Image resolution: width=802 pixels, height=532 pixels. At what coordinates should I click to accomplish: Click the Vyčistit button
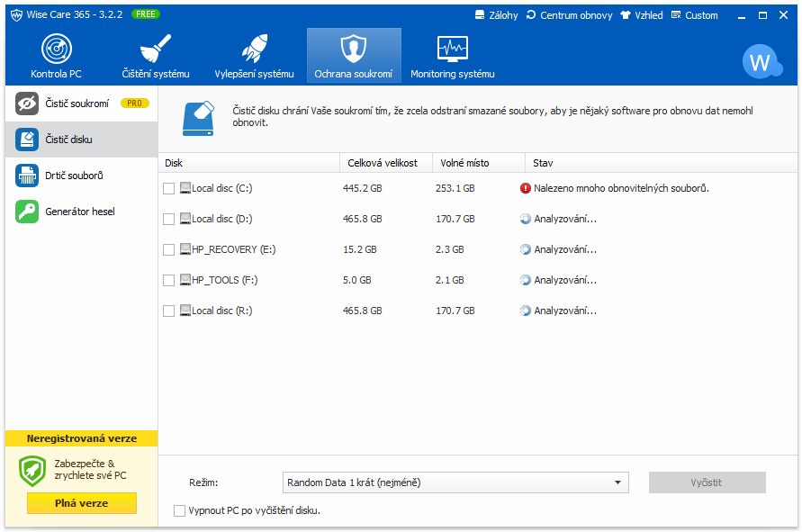(x=707, y=482)
